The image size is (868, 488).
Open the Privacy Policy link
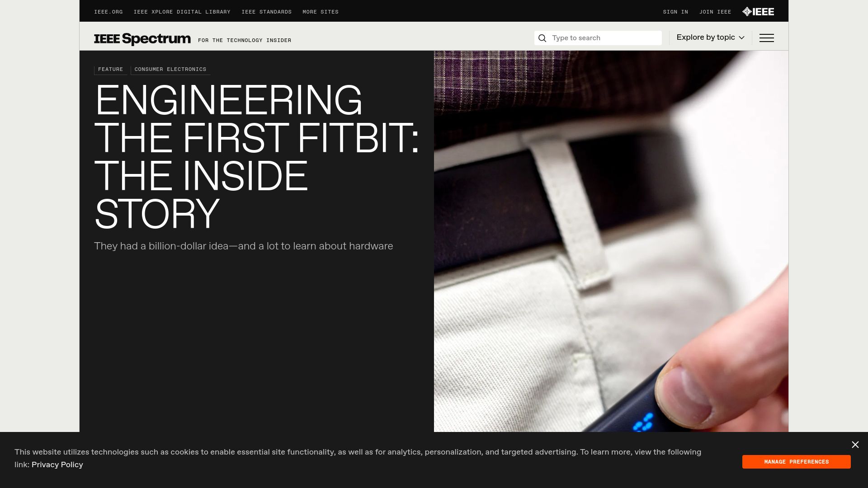[57, 465]
